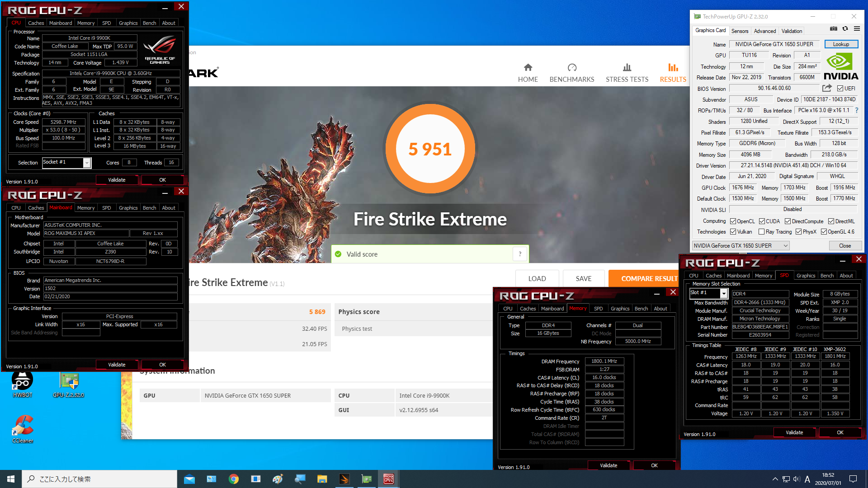
Task: Switch to GPU-Z via taskbar icon
Action: pos(367,479)
